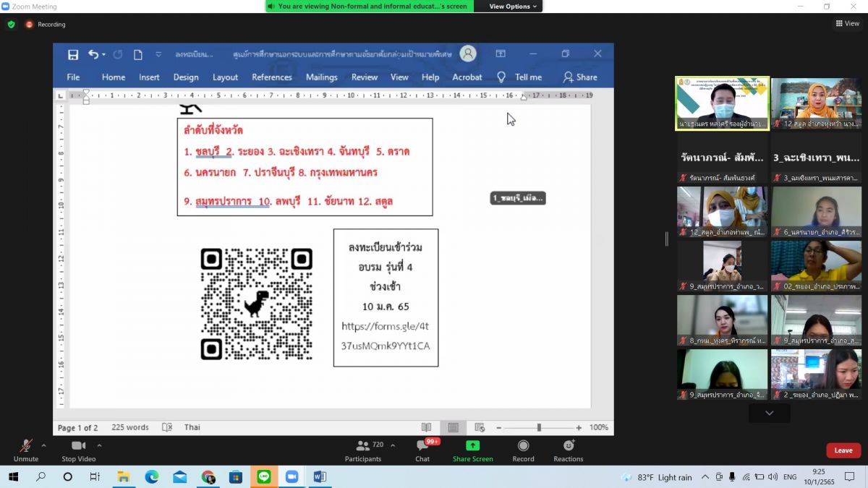
Task: Toggle Stop Video camera button
Action: pyautogui.click(x=79, y=446)
